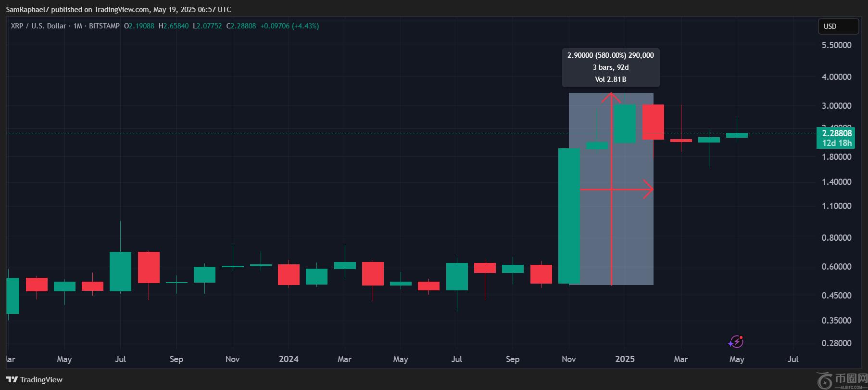The image size is (868, 390).
Task: Click the latest May 2025 green candle
Action: pos(737,135)
